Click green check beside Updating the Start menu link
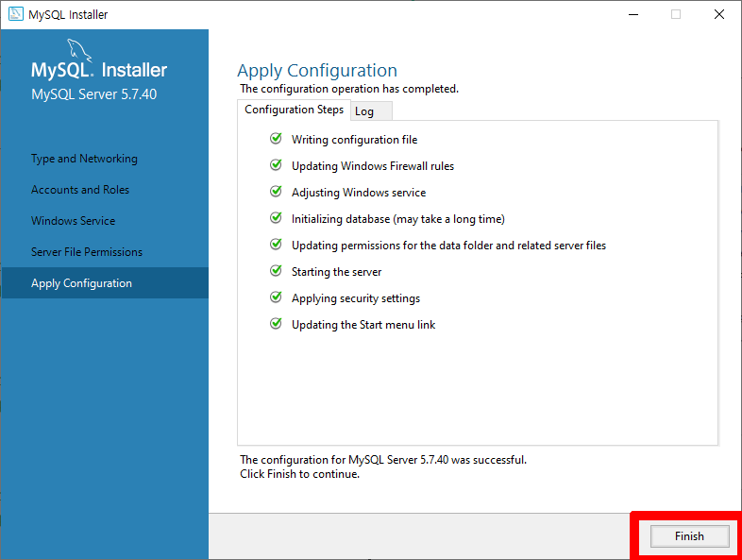Viewport: 742px width, 560px height. 276,323
